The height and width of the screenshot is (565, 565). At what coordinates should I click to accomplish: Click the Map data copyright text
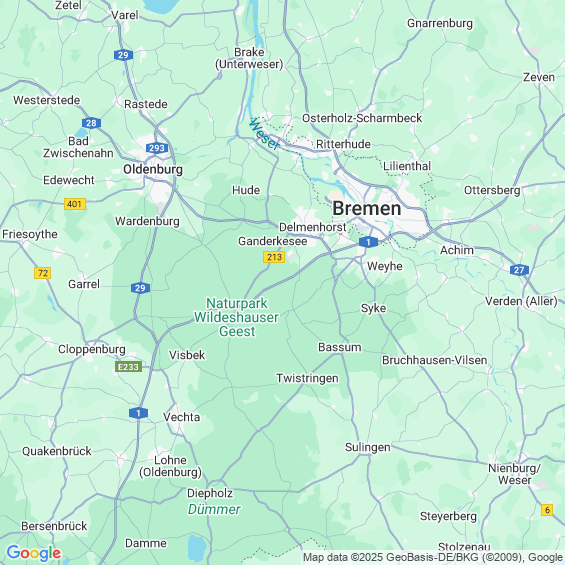433,557
